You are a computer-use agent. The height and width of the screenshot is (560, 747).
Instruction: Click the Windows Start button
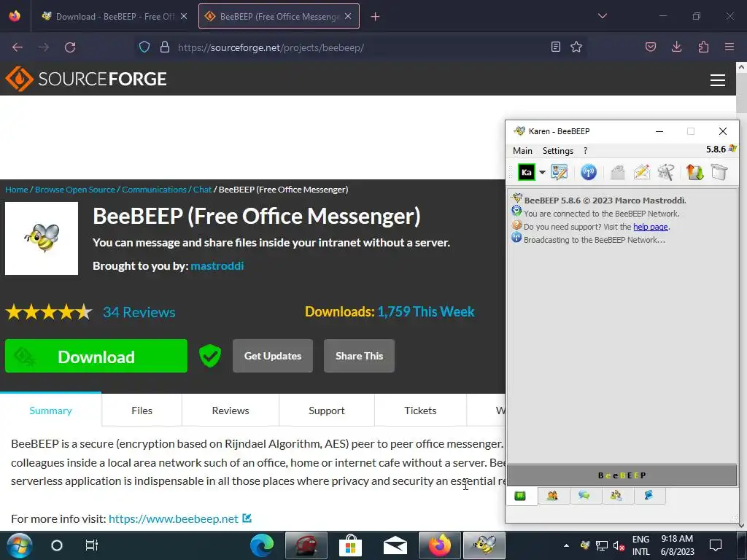click(19, 545)
